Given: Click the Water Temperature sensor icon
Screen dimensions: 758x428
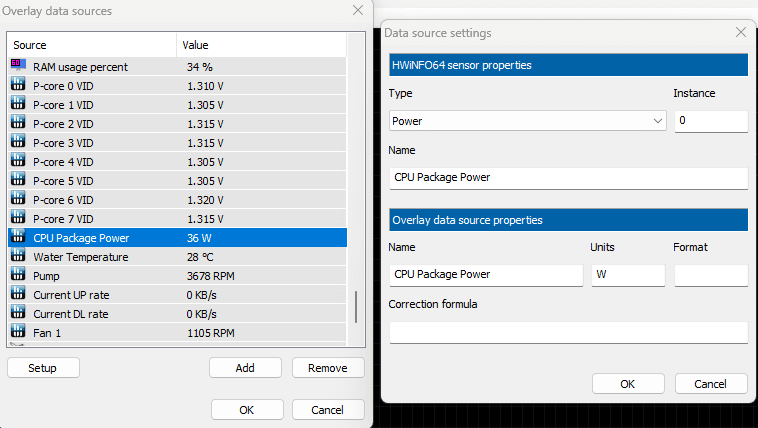Looking at the screenshot, I should point(18,257).
